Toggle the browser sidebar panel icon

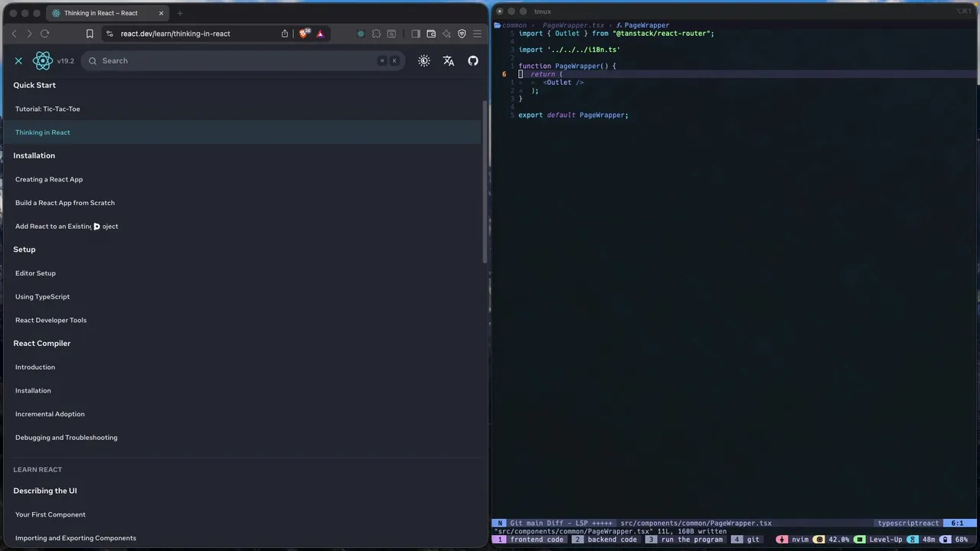click(x=416, y=34)
